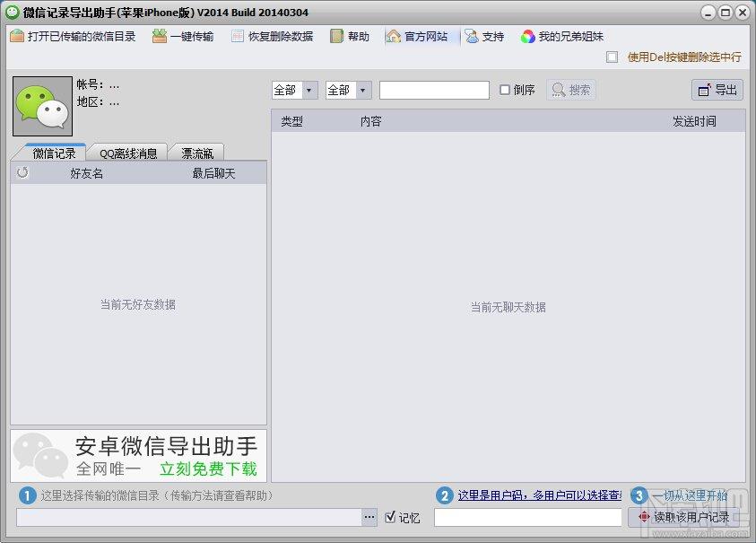Close the application window

(x=743, y=13)
